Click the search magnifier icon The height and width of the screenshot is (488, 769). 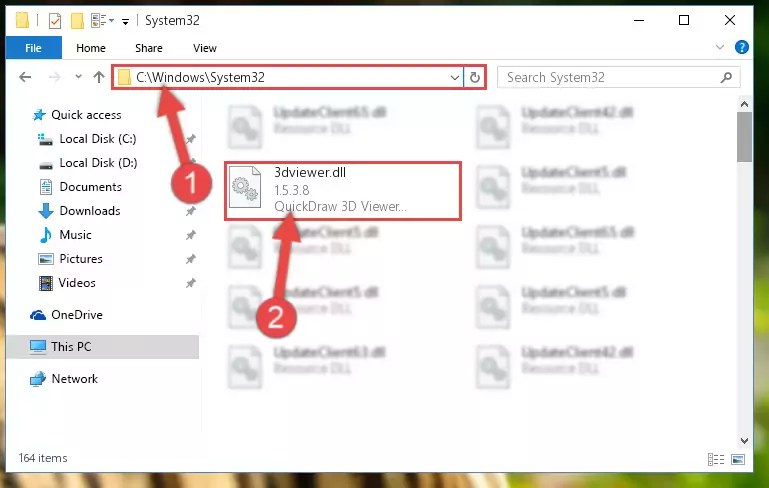click(726, 77)
